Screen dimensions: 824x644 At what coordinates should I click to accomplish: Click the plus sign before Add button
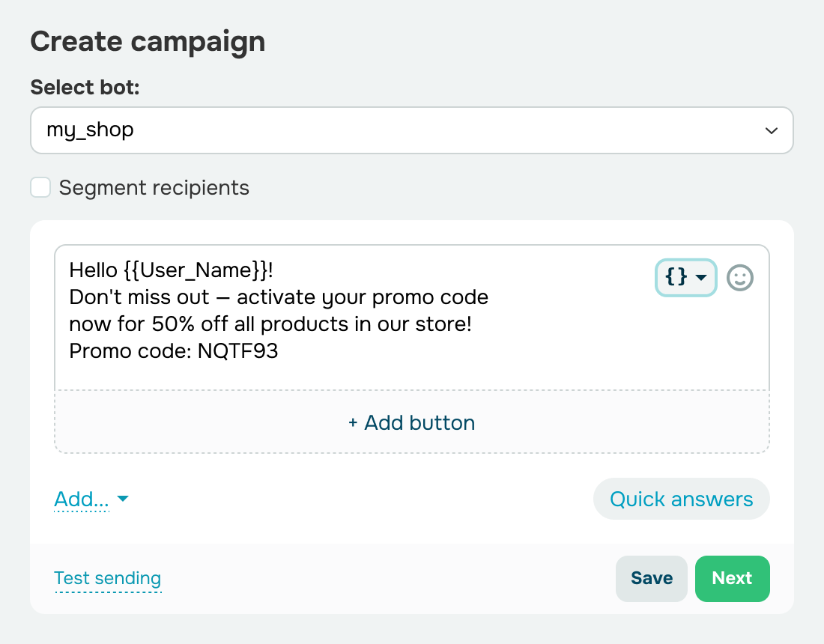(x=353, y=423)
